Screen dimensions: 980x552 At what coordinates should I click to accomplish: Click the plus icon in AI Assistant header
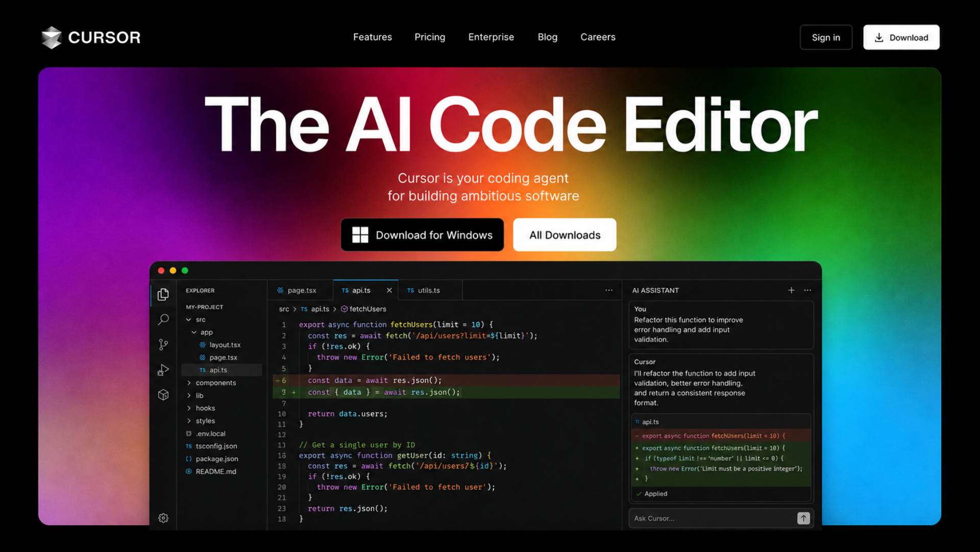point(791,290)
